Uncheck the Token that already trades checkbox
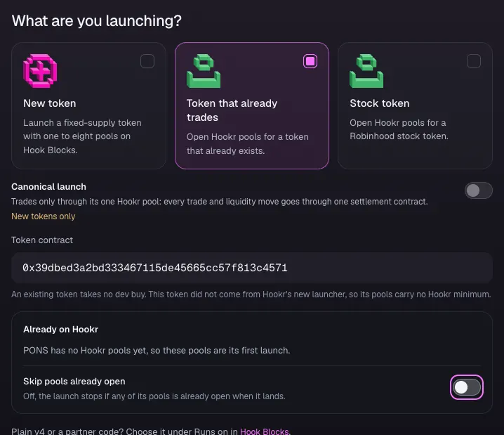This screenshot has height=435, width=504. (310, 61)
